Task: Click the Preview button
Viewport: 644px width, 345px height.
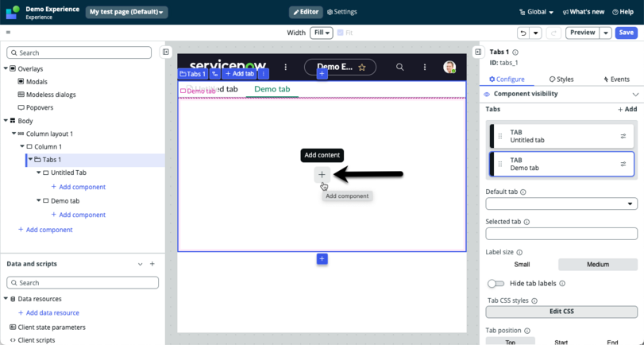Action: coord(582,33)
